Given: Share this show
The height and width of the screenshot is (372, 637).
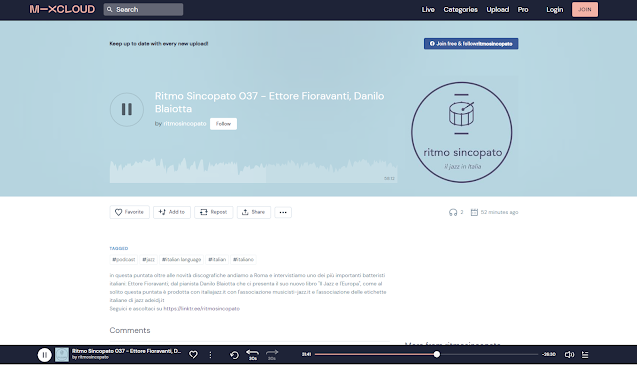Looking at the screenshot, I should coord(254,212).
